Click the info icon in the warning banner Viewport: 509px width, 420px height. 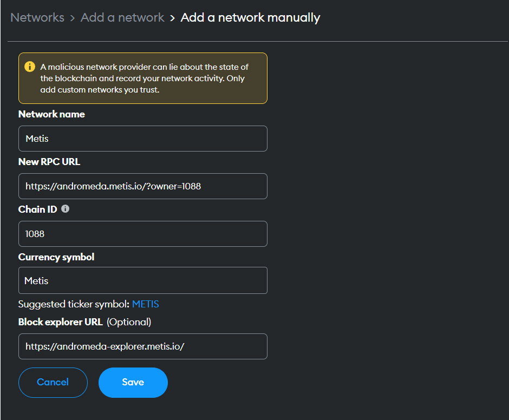coord(30,67)
